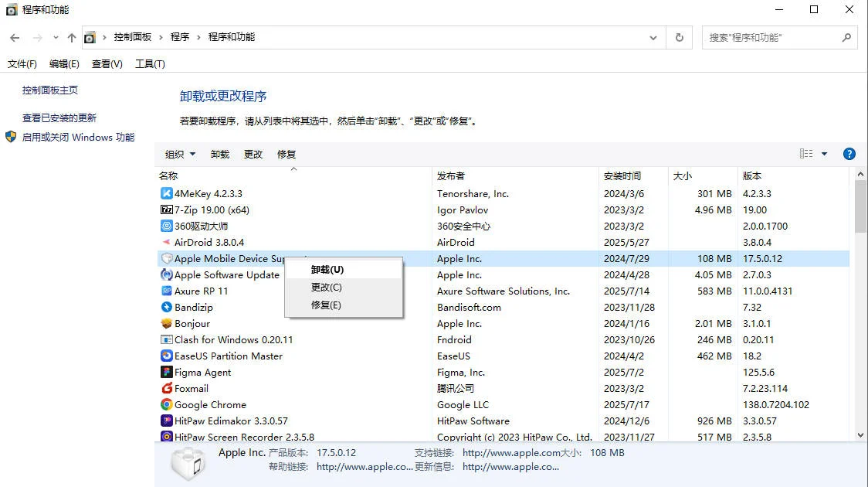The width and height of the screenshot is (868, 487).
Task: Click the EaseUS Partition Master icon
Action: (166, 356)
